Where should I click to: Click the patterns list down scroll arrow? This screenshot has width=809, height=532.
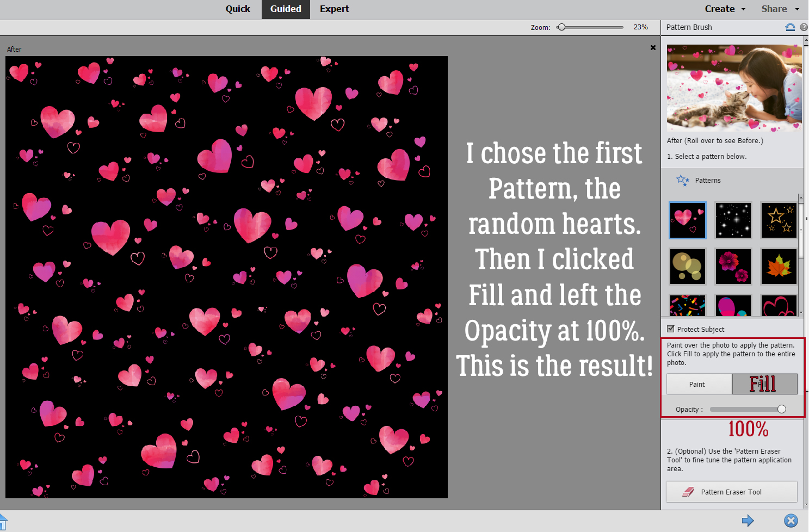[801, 313]
